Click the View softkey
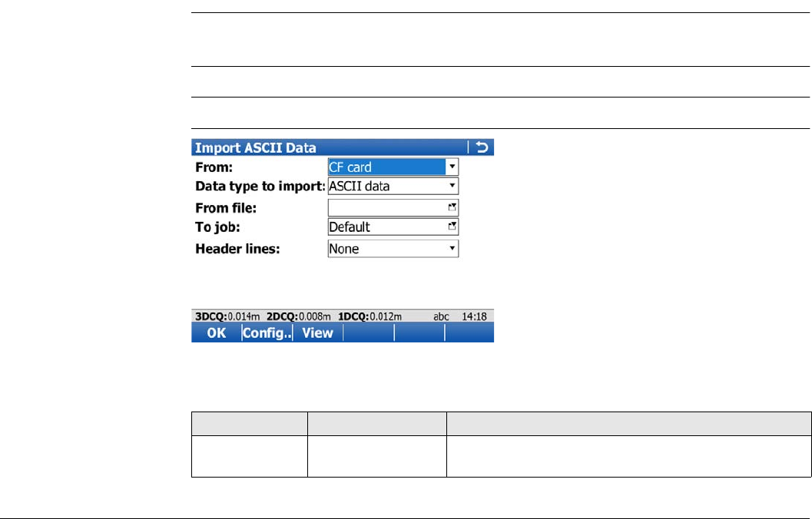This screenshot has height=519, width=812. tap(317, 332)
